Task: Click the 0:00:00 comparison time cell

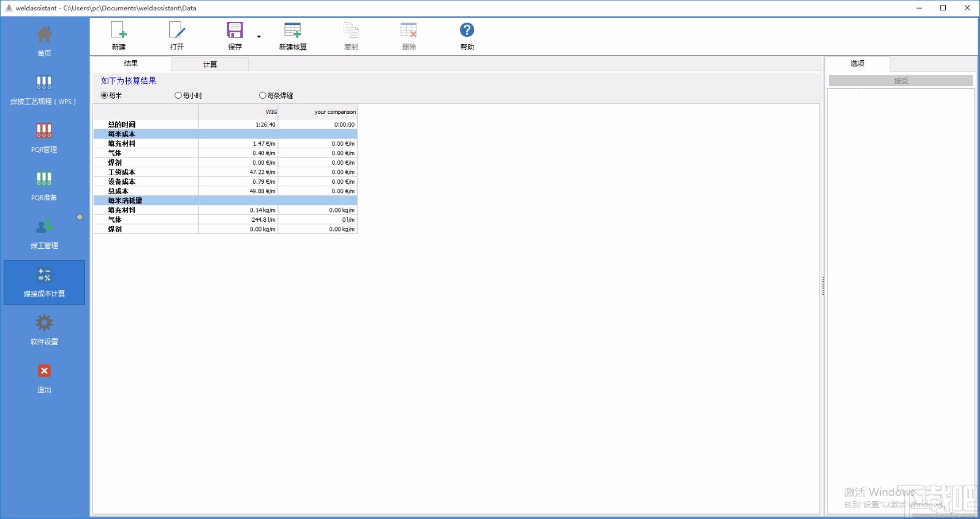Action: tap(317, 124)
